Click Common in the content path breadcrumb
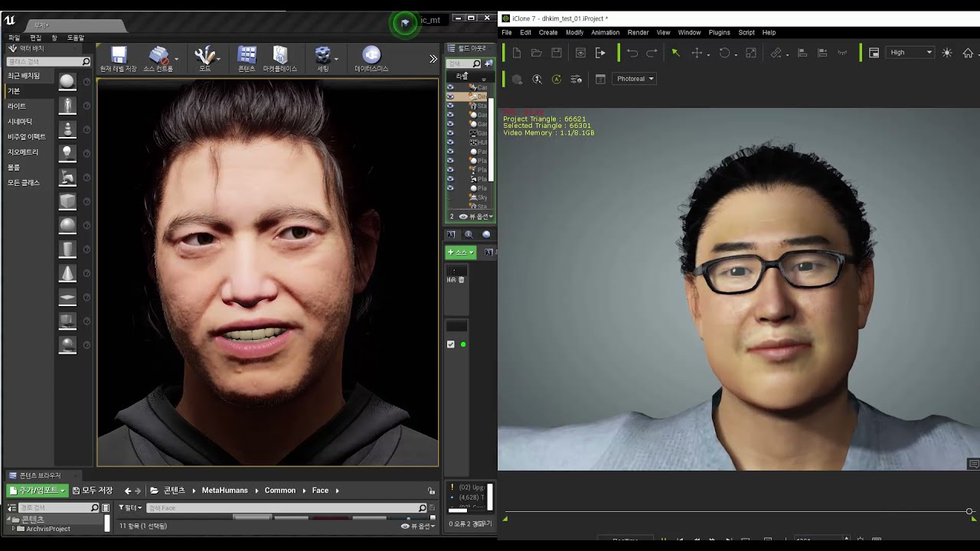 [279, 491]
